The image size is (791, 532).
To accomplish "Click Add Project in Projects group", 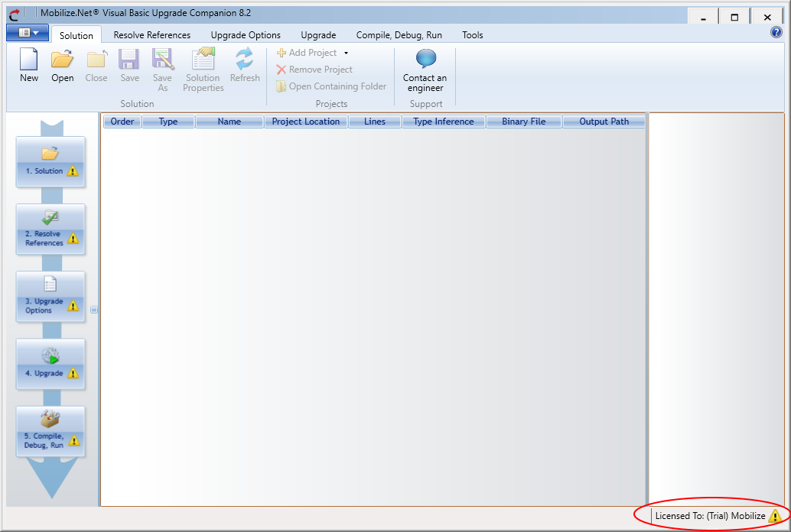I will tap(307, 53).
